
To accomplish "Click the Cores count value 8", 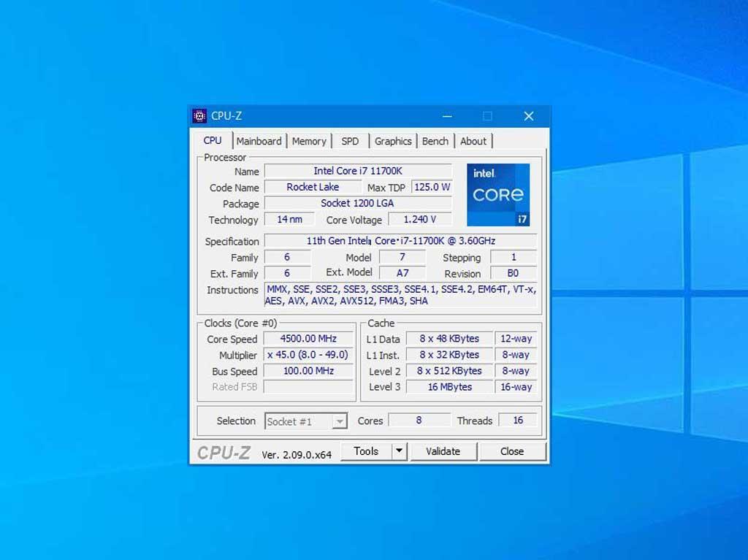I will [419, 421].
